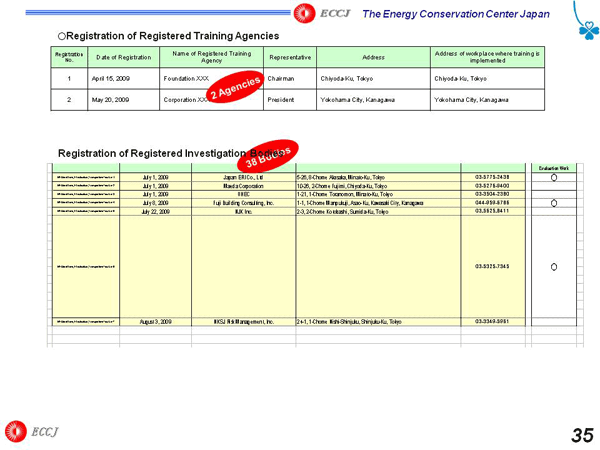Screen dimensions: 600x450
Task: Click the Nishi-Shinjuku, Shinjuku-Ku, Tokyo address
Action: (349, 322)
